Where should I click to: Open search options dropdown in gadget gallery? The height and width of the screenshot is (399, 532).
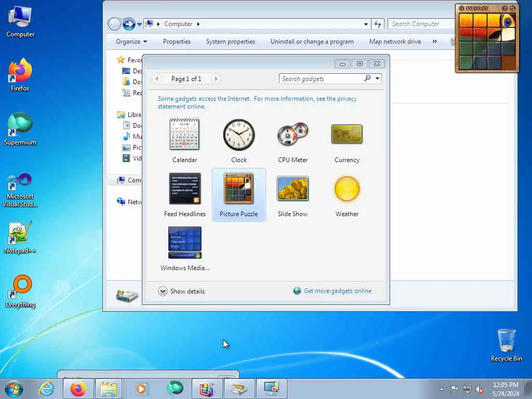[x=377, y=79]
